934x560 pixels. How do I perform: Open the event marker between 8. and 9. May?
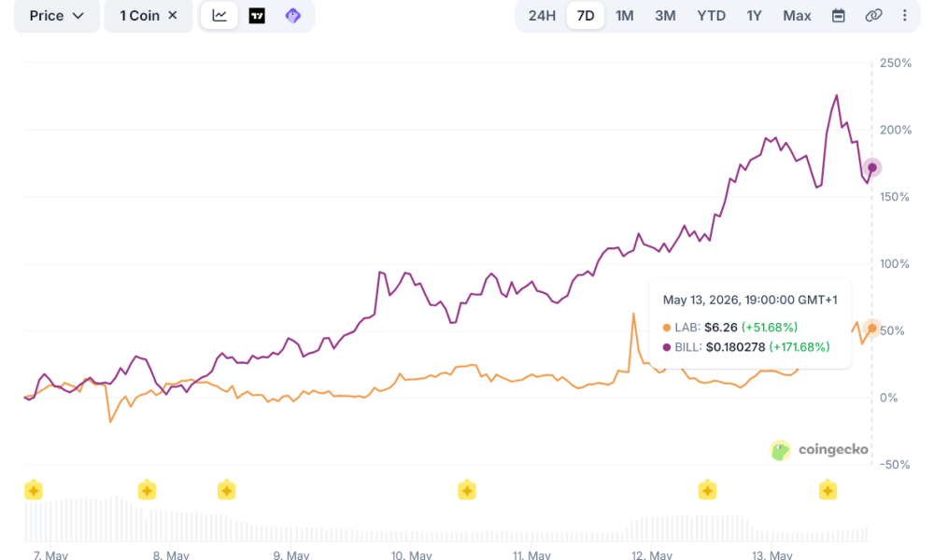[x=226, y=490]
